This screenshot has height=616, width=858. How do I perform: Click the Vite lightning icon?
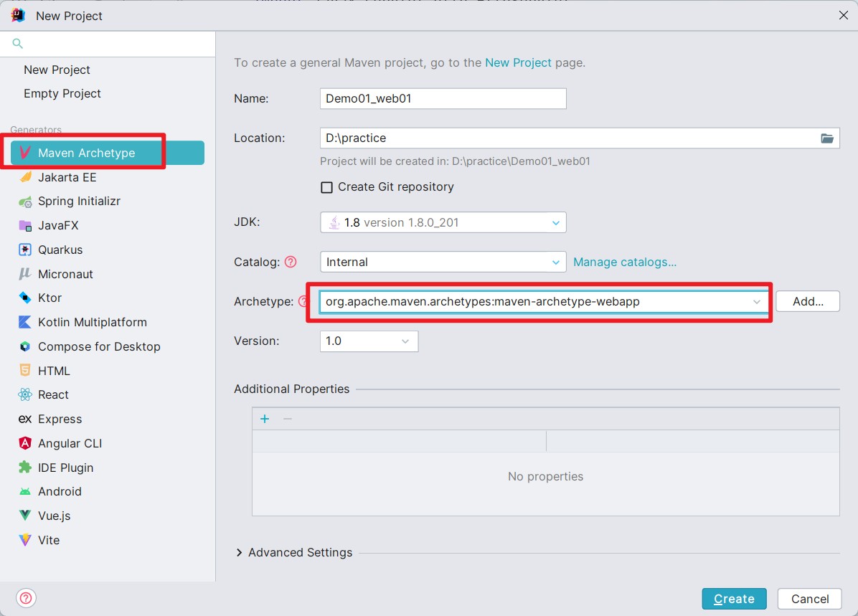[25, 540]
